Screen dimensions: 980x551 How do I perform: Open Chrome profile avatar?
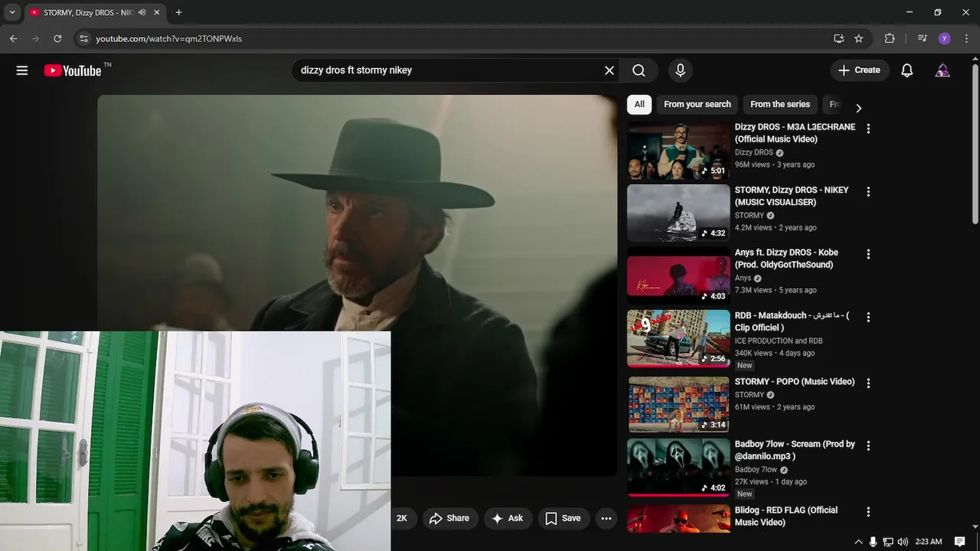pyautogui.click(x=944, y=38)
